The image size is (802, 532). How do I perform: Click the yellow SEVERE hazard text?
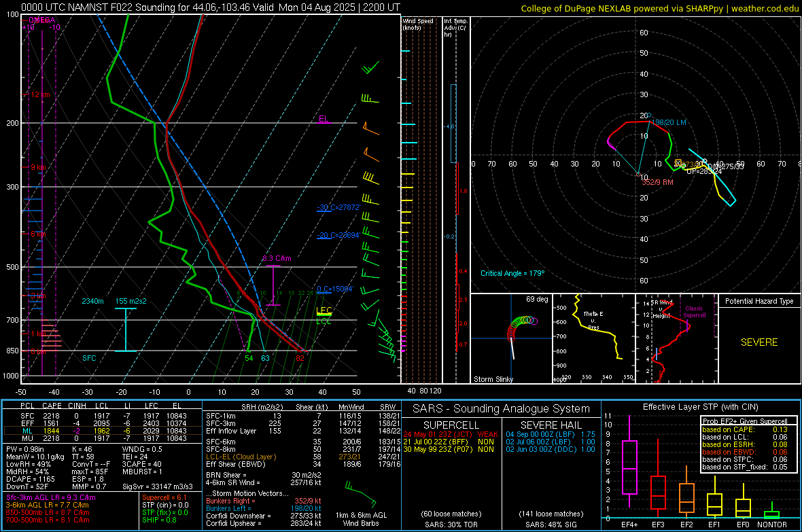tap(759, 342)
